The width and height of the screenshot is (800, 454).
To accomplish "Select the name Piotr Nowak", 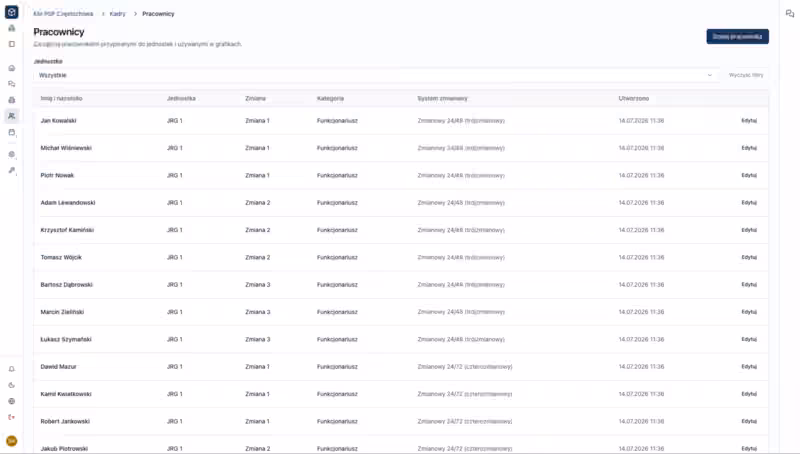I will coord(57,175).
